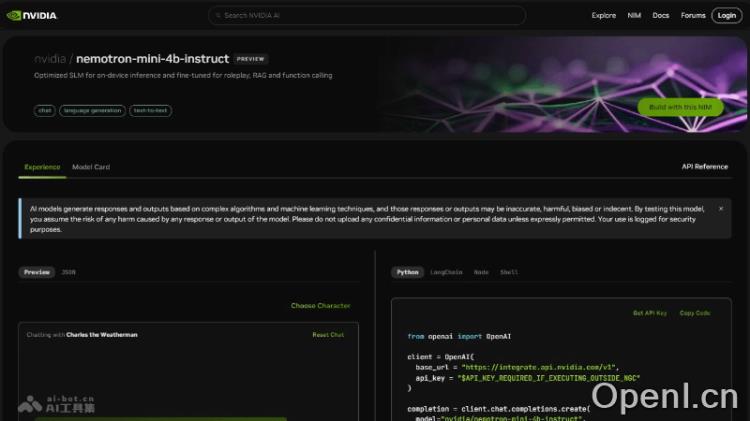Dismiss the AI disclaimer notice
The image size is (750, 421).
click(x=720, y=208)
